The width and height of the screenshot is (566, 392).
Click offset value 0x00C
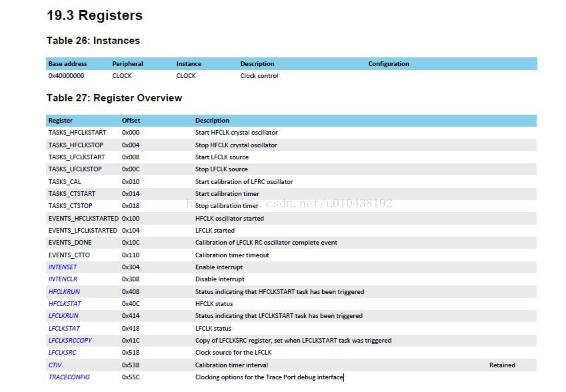tap(131, 169)
